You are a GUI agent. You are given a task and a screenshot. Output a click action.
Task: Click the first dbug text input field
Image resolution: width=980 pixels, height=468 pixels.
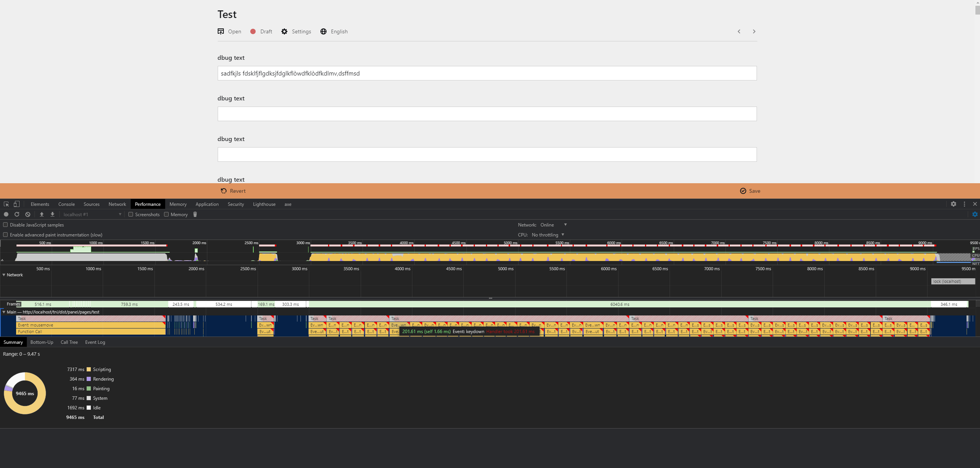point(487,73)
